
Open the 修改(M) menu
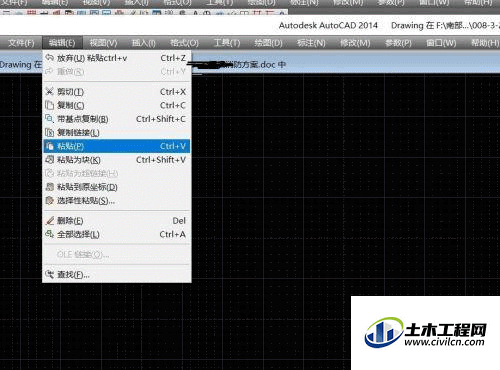tap(355, 43)
